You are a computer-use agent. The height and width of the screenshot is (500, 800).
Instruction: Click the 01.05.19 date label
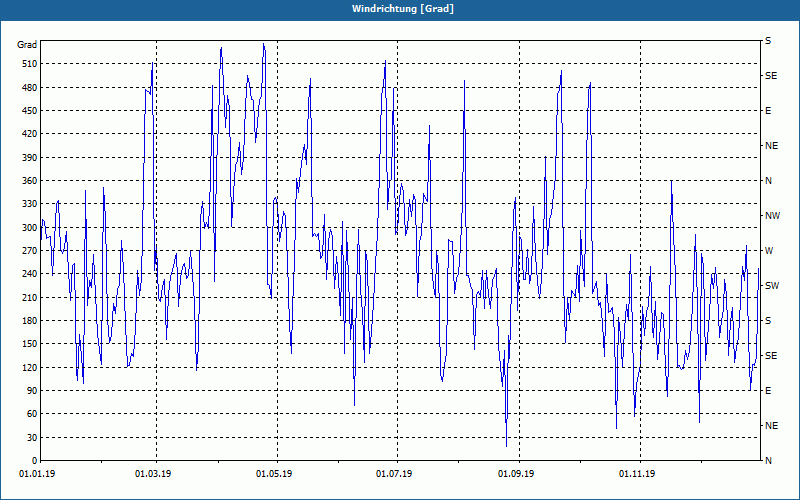point(274,474)
